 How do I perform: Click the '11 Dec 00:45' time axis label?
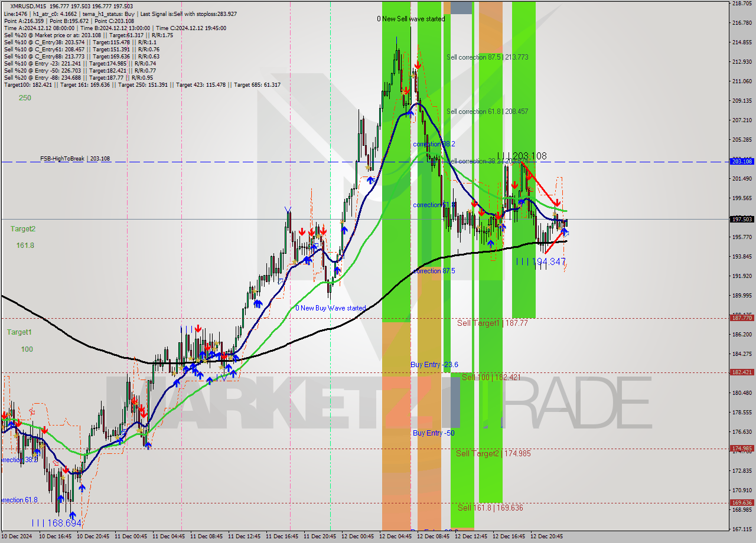tap(132, 537)
